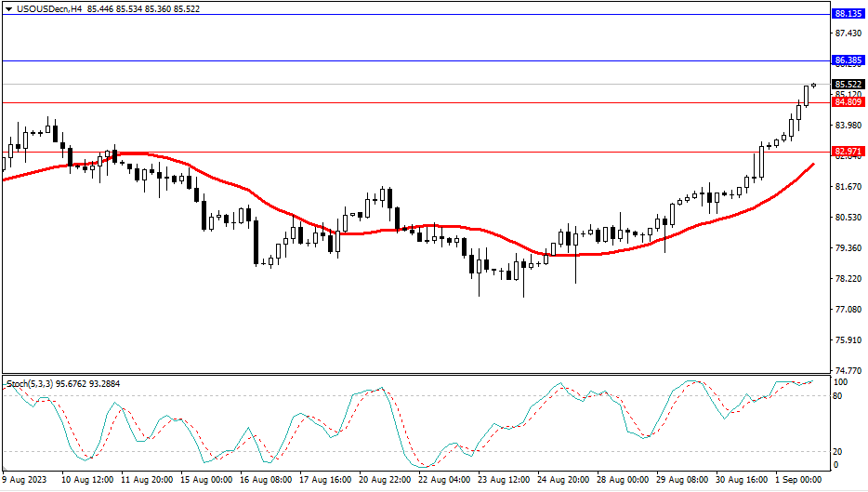868x492 pixels.
Task: Click the 74.770 bottom price scale label
Action: click(x=848, y=370)
